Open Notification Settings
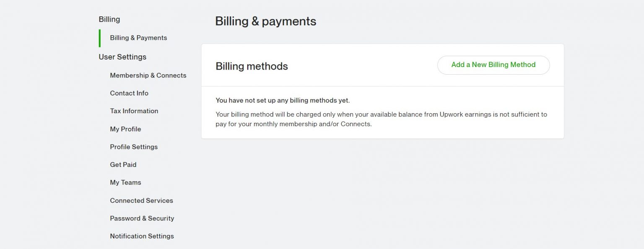Screen dimensions: 644x249 coord(142,236)
